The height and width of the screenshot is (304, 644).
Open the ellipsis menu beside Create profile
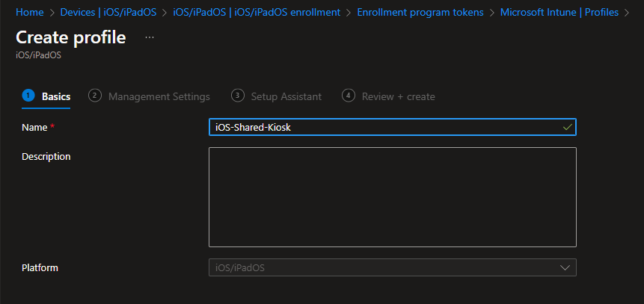pyautogui.click(x=150, y=37)
